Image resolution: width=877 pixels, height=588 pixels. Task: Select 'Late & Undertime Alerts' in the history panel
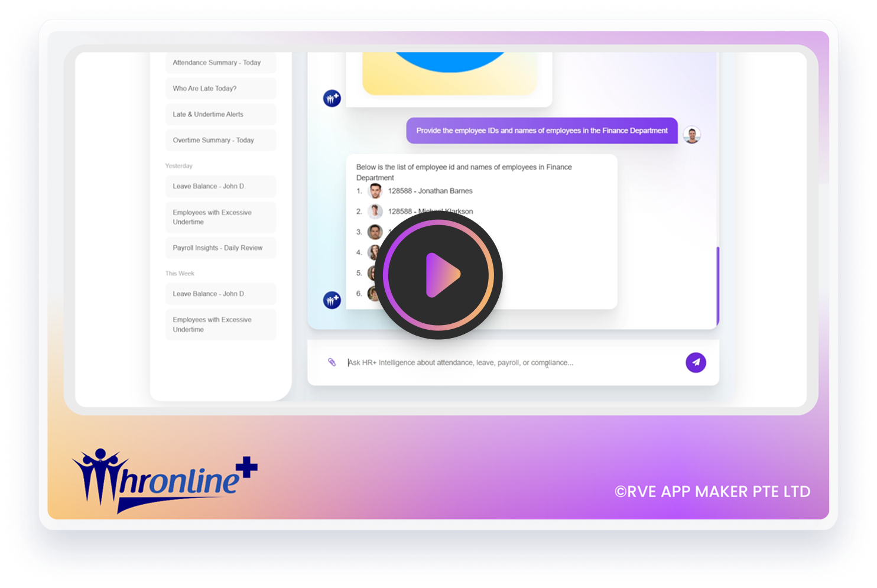[220, 114]
